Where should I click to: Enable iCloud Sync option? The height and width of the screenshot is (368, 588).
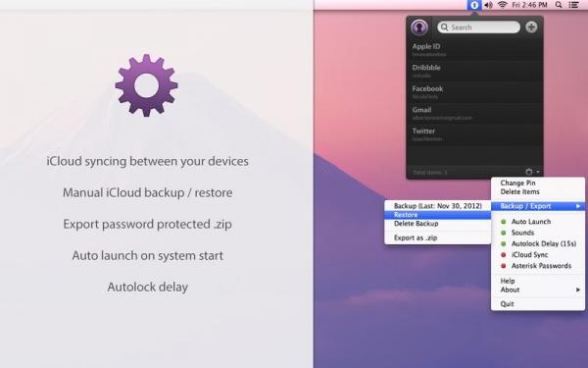[538, 254]
